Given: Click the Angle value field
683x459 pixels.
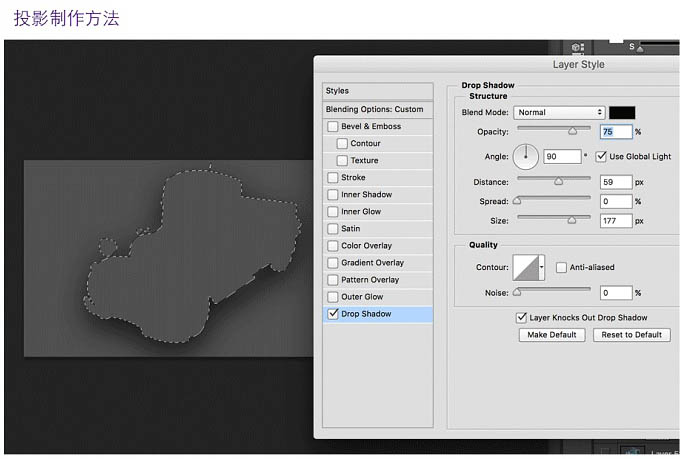Looking at the screenshot, I should 562,156.
